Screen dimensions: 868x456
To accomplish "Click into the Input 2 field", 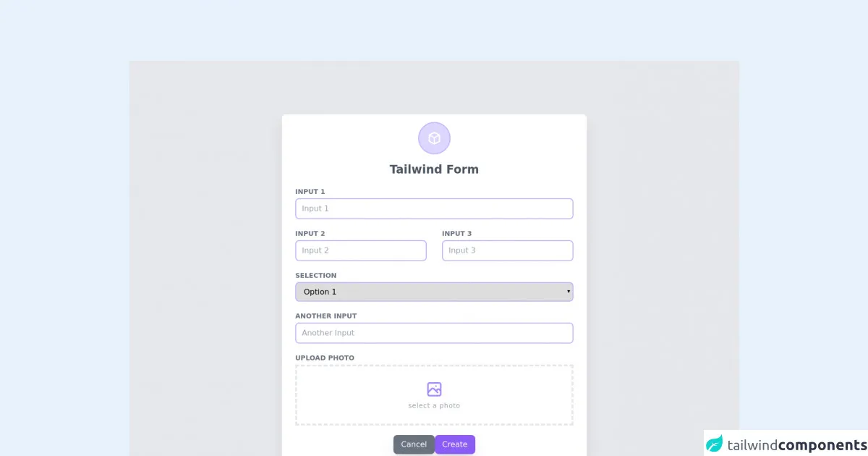I will tap(361, 250).
